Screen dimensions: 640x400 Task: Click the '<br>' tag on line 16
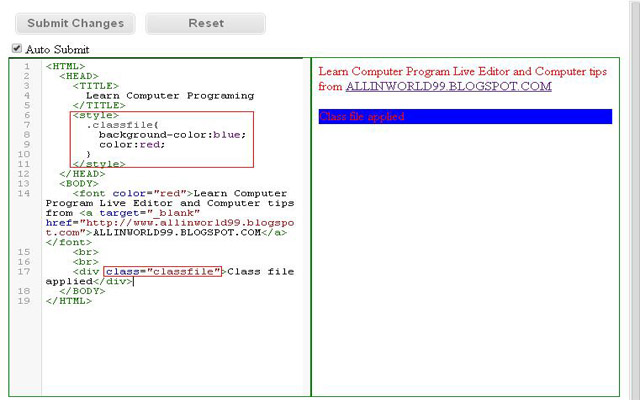pyautogui.click(x=86, y=262)
